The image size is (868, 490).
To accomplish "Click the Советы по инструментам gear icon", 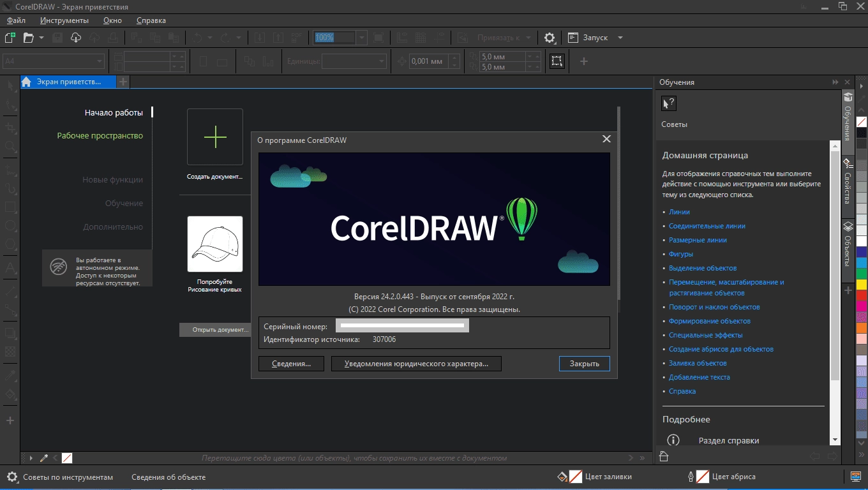I will [12, 477].
